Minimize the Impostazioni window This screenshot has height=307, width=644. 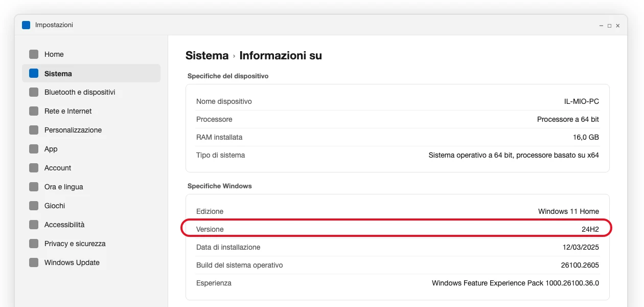coord(601,26)
